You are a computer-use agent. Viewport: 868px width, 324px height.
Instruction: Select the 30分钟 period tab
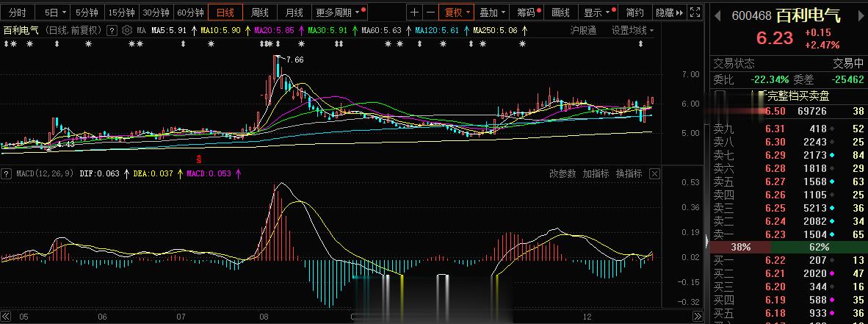tap(156, 12)
